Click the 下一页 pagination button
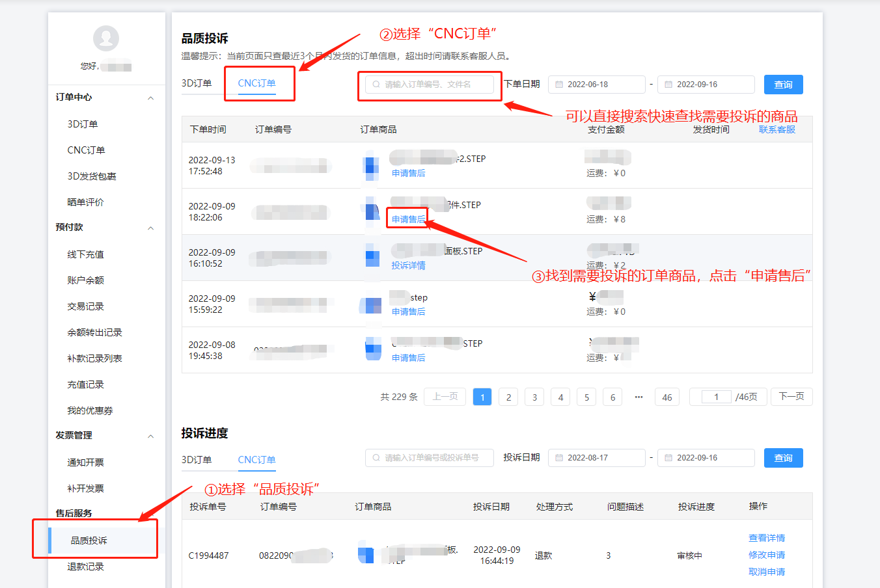880x588 pixels. 791,397
